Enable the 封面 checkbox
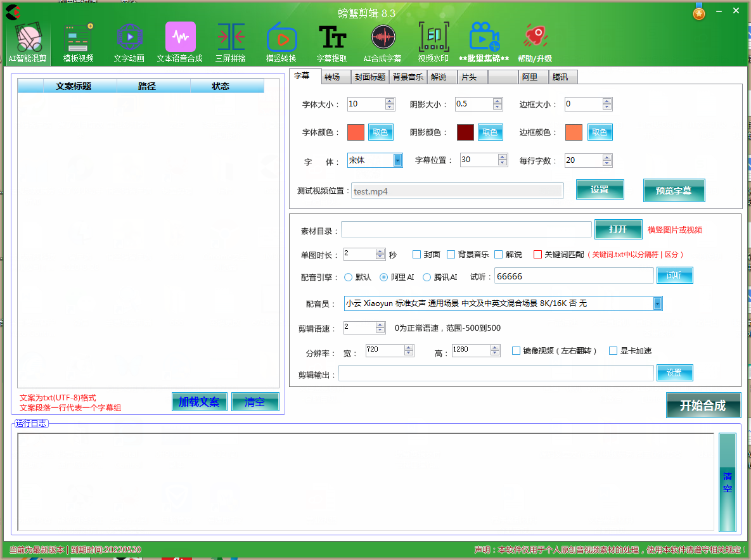Screen dimensions: 751x560 click(417, 255)
